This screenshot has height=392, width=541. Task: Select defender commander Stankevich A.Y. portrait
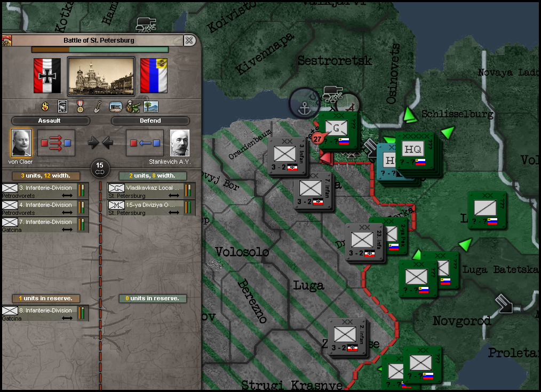coord(180,143)
